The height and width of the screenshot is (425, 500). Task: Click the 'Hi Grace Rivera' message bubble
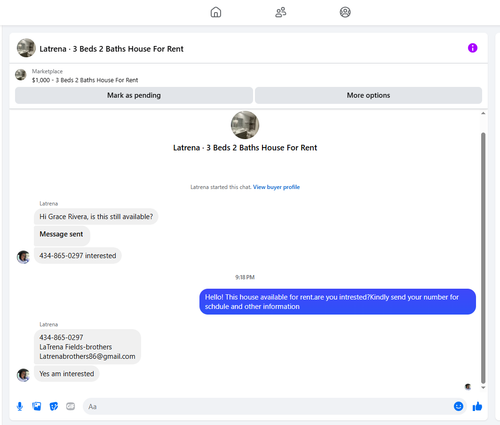tap(96, 217)
